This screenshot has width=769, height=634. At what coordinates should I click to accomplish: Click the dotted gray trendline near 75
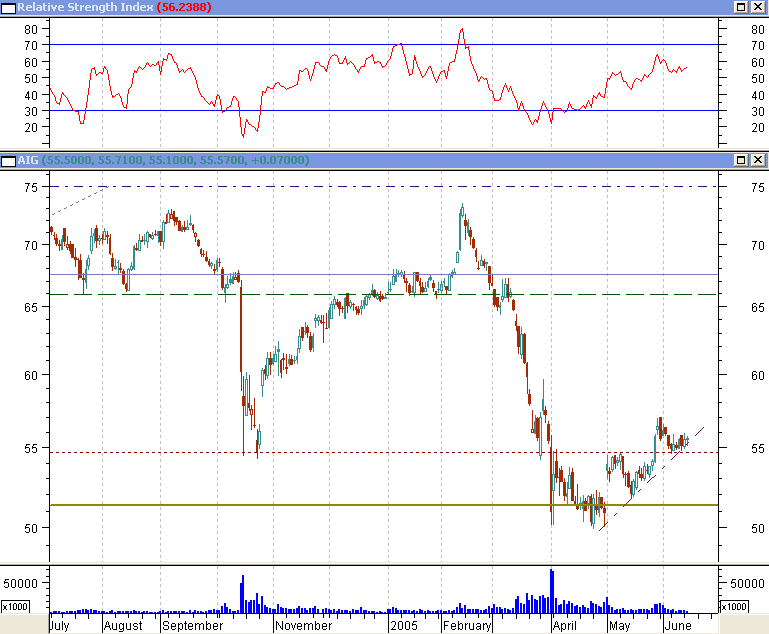(x=79, y=201)
